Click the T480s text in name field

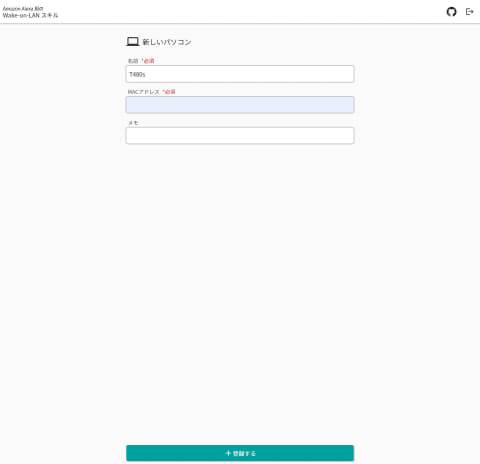137,74
